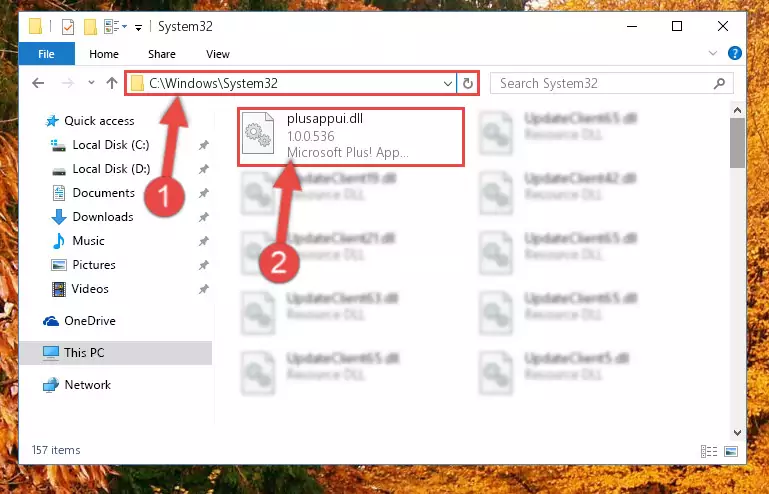Click the plusappui.dll gear file icon
Screen dimensions: 769x494
coord(258,133)
